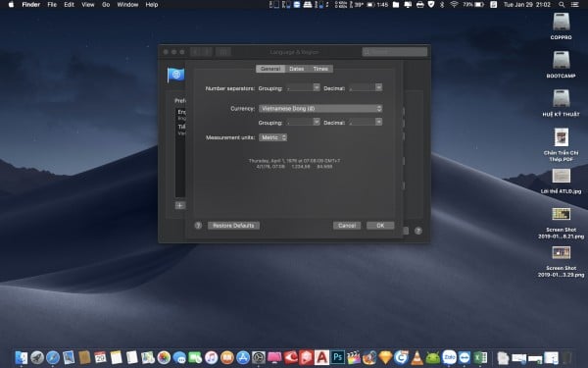Open the currency Grouping dropdown
588x368 pixels.
click(303, 123)
